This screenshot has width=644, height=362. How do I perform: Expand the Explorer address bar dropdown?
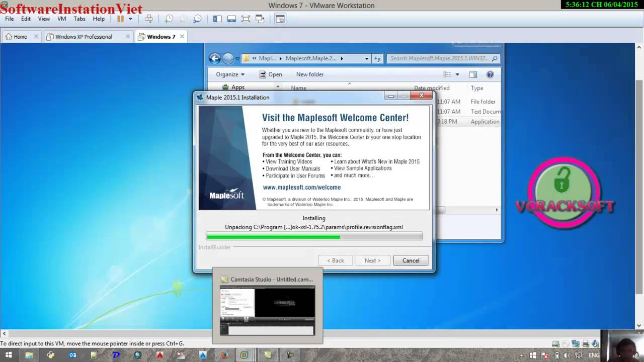367,58
